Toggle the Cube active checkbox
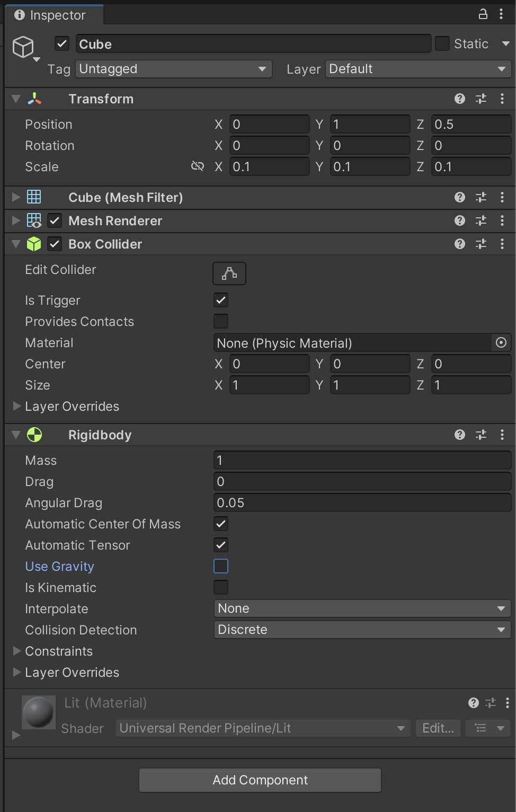 coord(62,43)
